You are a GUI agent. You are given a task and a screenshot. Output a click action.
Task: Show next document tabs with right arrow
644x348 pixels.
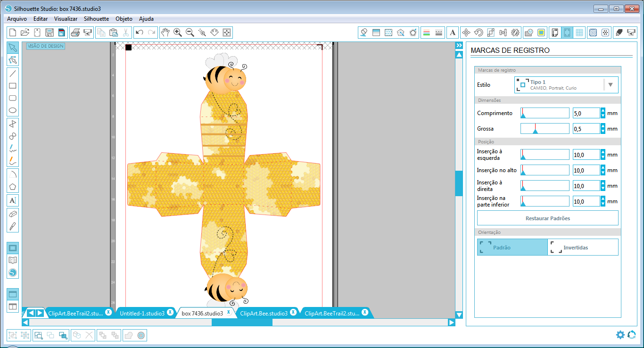(40, 313)
